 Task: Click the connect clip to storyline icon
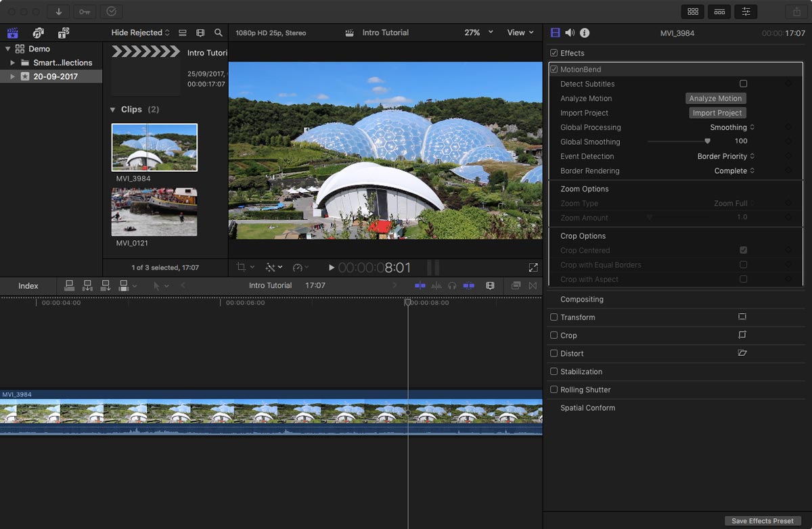tap(69, 285)
